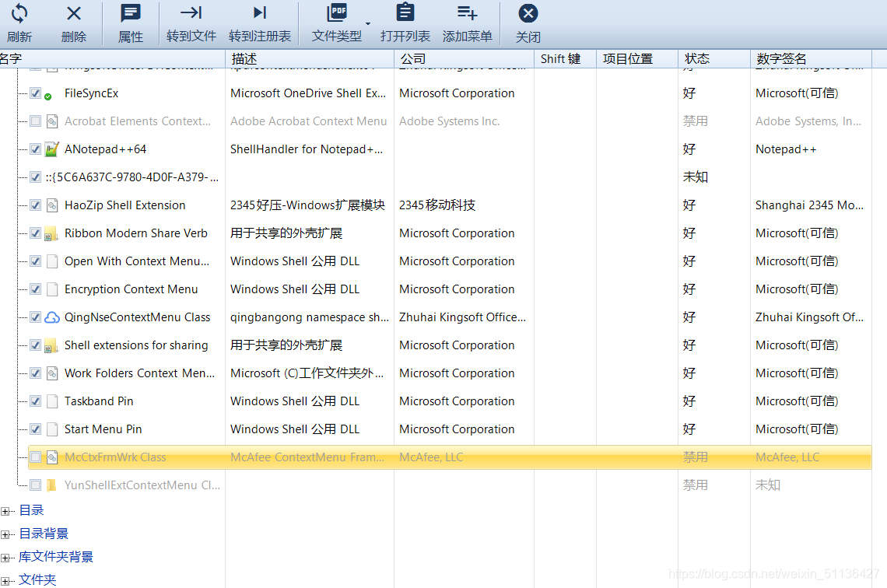Select the 目录背景 tree item label
Viewport: 887px width, 588px height.
coord(44,533)
